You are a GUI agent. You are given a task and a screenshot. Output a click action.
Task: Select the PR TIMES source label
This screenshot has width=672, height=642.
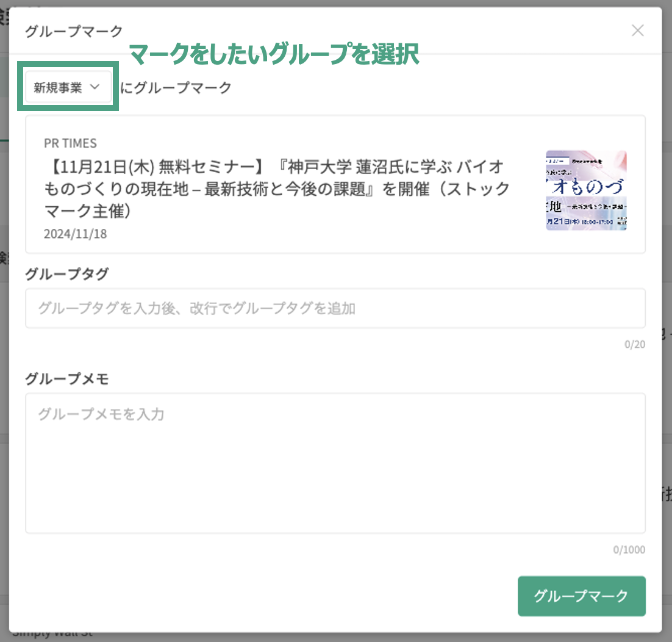point(70,143)
